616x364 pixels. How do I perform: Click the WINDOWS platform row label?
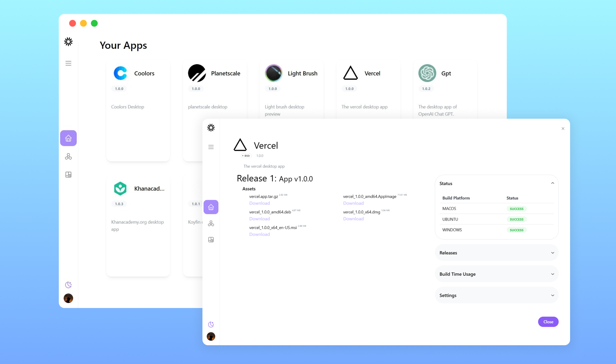[452, 230]
